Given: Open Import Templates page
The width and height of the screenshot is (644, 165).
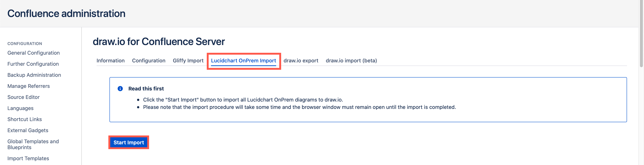Looking at the screenshot, I should tap(28, 158).
